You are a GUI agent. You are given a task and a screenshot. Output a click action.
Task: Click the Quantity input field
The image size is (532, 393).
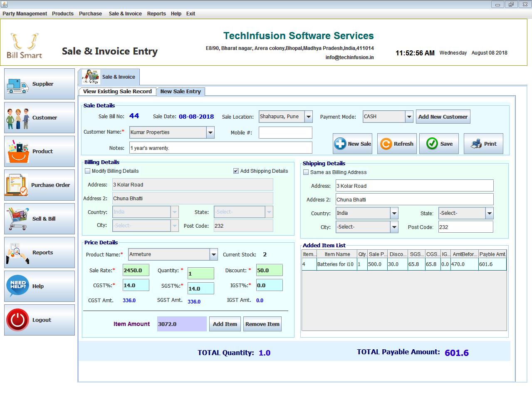201,274
